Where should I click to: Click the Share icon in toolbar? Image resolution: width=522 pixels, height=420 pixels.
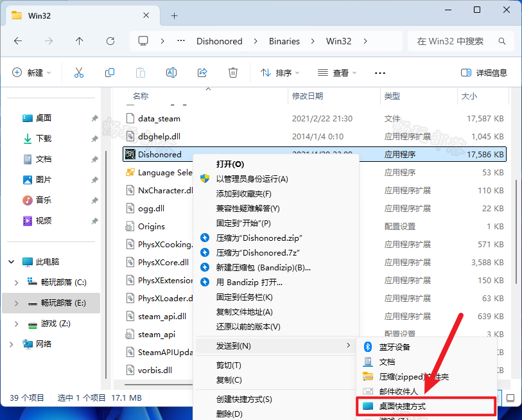(202, 73)
